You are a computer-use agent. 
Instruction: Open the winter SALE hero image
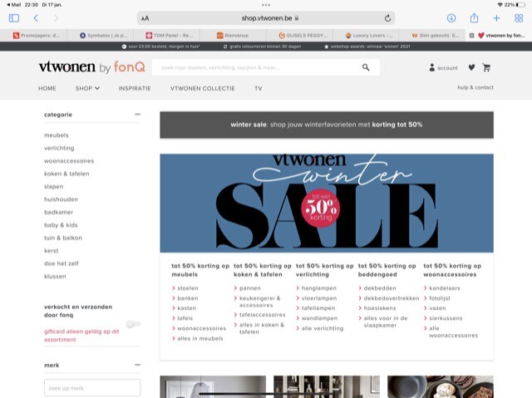[x=327, y=203]
